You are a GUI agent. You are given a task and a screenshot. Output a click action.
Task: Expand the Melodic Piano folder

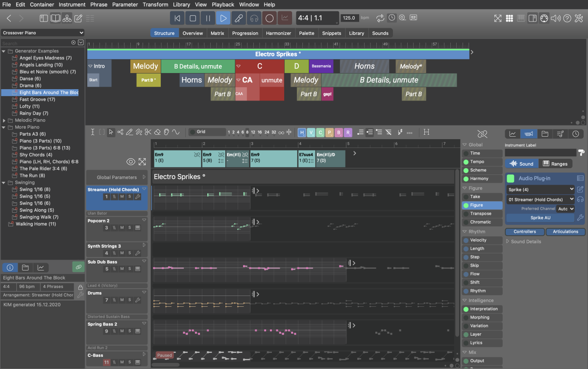click(x=4, y=120)
